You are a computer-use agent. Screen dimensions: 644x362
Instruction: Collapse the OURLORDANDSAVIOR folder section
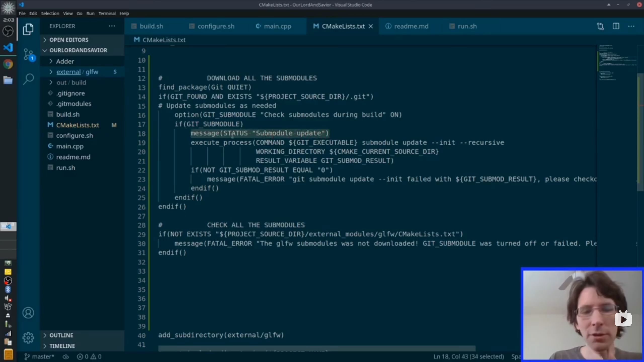(x=82, y=50)
